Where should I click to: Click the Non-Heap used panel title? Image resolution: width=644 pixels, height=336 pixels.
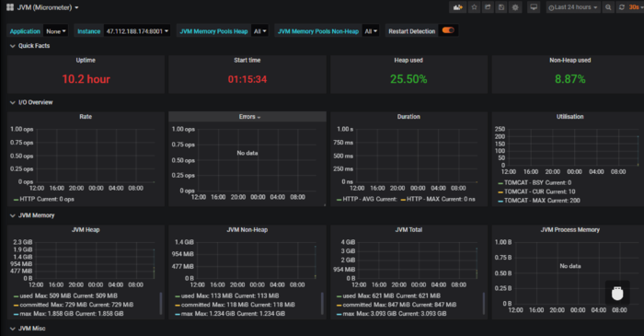[570, 60]
